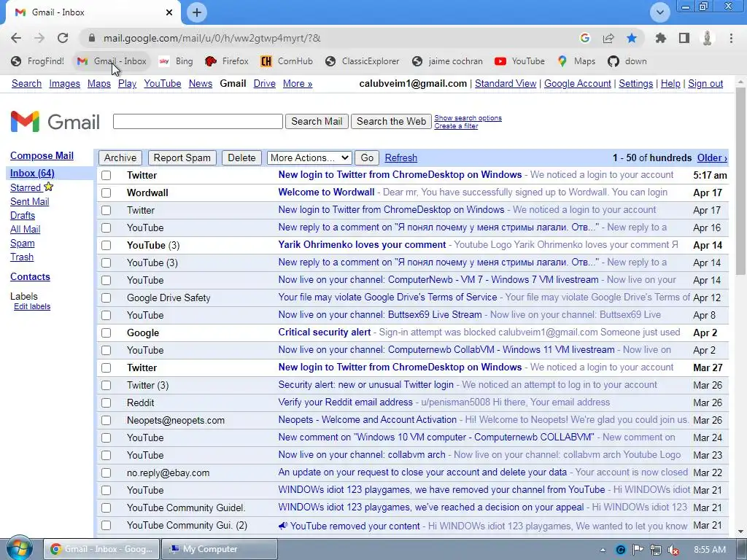747x560 pixels.
Task: Open the Sent Mail folder
Action: click(29, 201)
